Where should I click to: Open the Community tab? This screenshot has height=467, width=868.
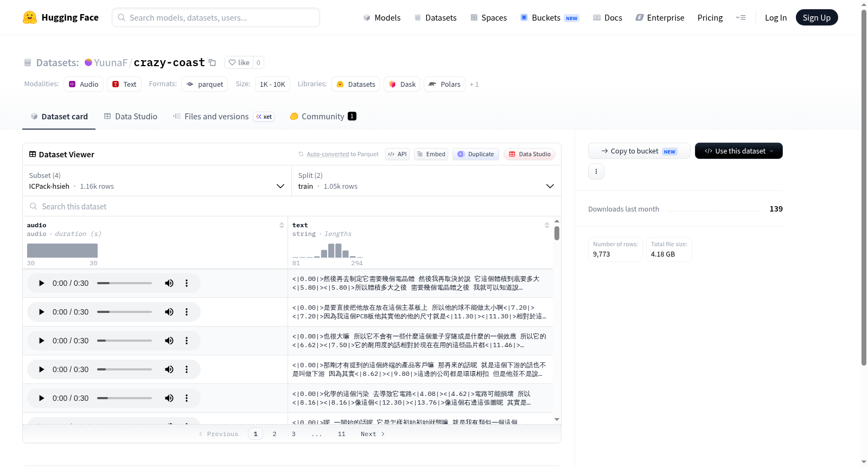(323, 116)
